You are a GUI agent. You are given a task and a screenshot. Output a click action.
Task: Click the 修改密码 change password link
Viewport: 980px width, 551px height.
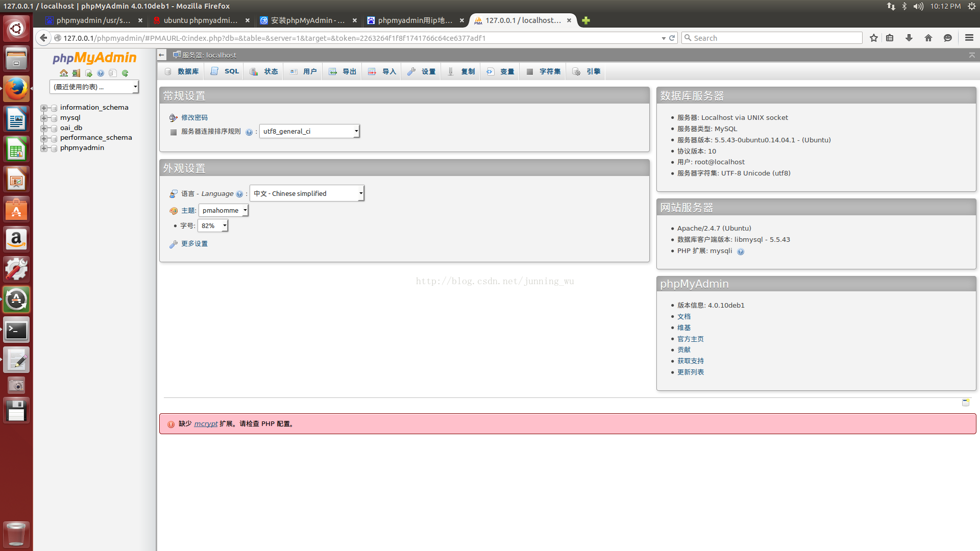point(194,117)
